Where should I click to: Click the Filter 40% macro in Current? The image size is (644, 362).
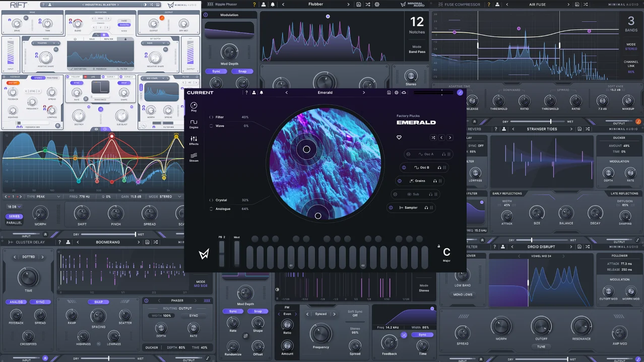click(x=229, y=117)
